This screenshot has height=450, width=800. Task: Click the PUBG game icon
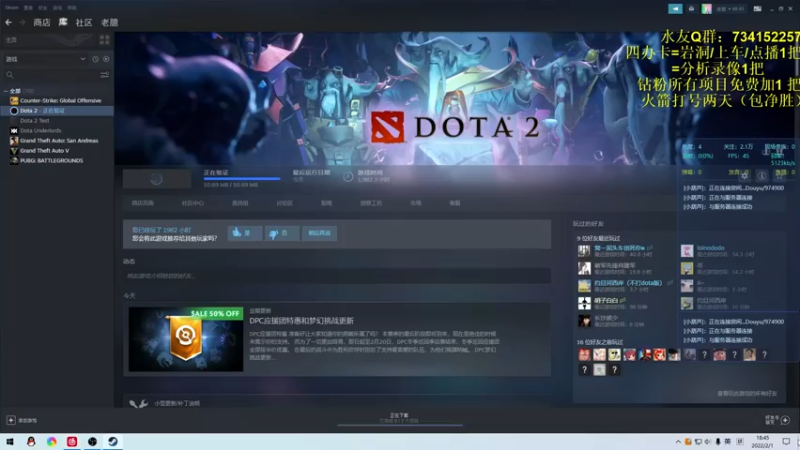click(x=14, y=161)
